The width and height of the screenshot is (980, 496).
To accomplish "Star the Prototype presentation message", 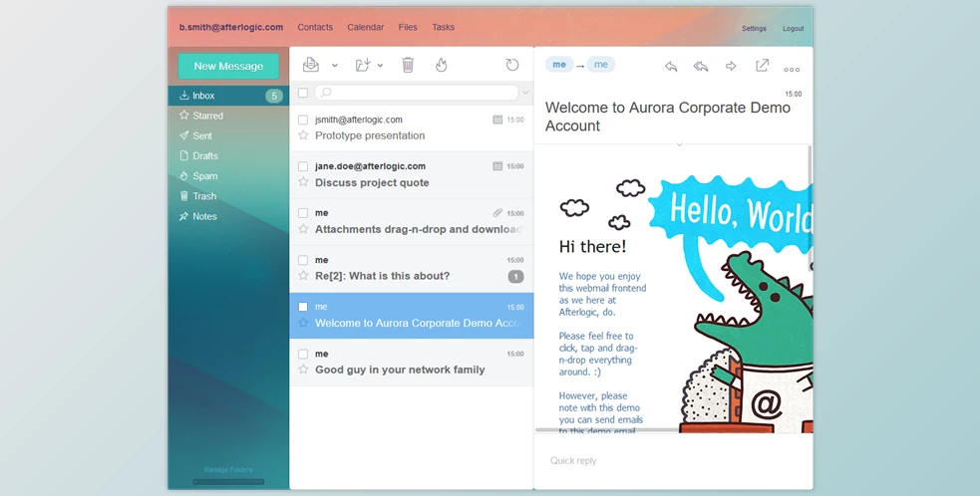I will [x=303, y=134].
